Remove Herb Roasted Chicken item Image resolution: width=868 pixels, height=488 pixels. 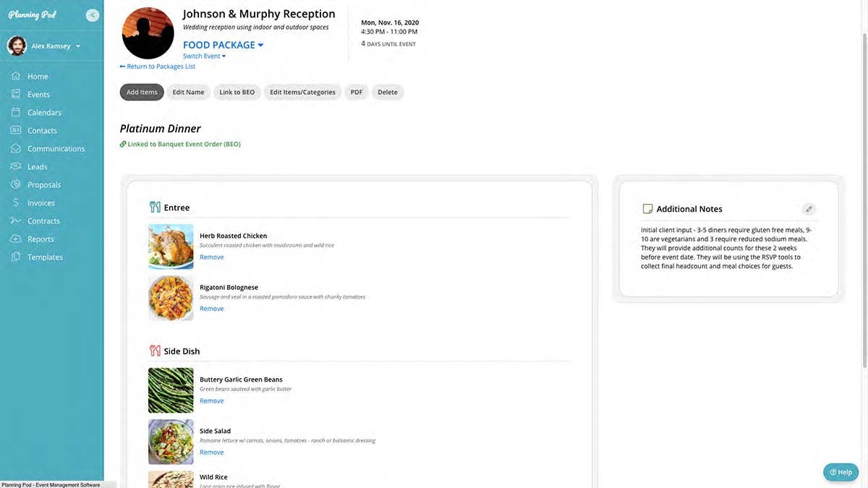click(x=212, y=257)
